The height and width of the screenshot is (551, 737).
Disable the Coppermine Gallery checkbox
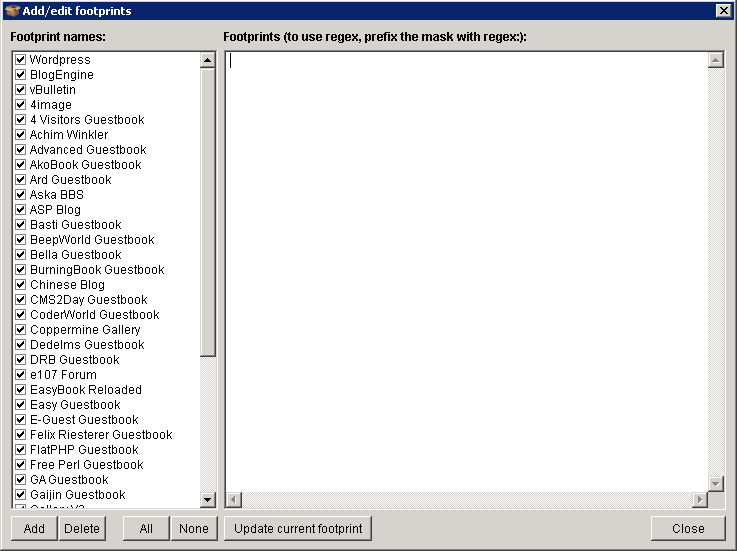pos(20,330)
